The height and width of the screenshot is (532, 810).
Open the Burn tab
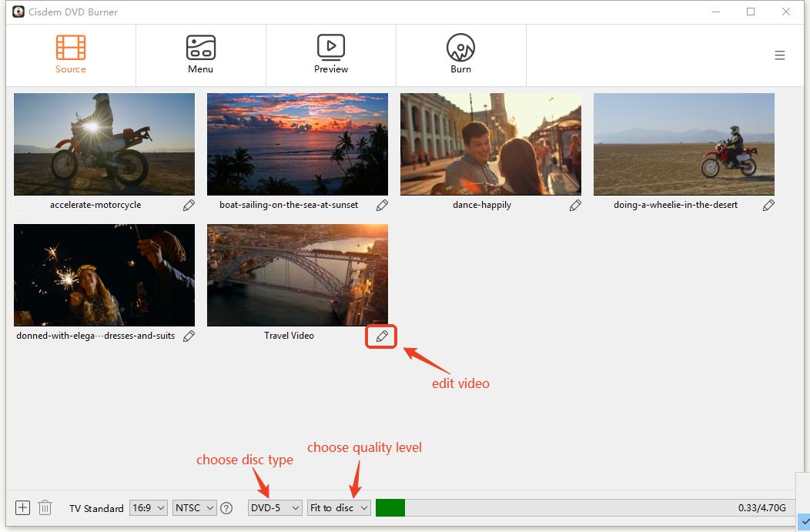tap(460, 52)
